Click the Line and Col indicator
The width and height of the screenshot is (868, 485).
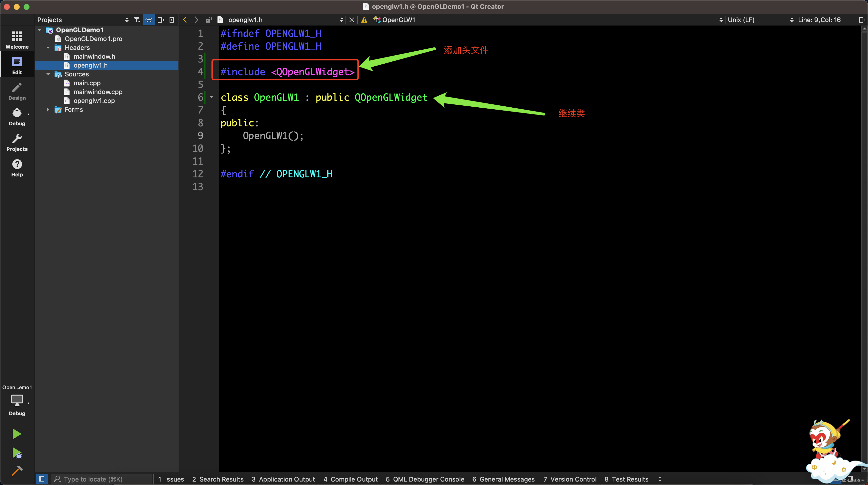[x=819, y=20]
